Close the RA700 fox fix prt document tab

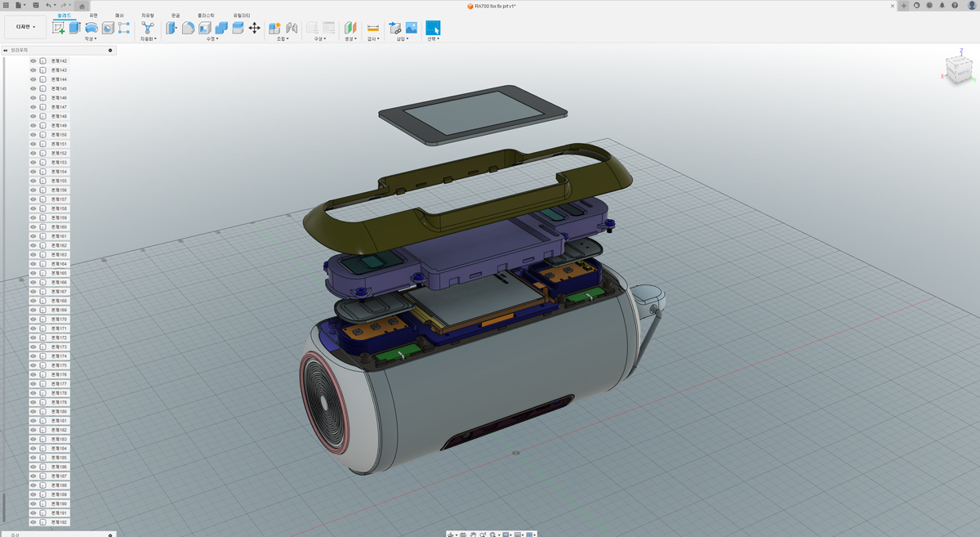[x=893, y=6]
